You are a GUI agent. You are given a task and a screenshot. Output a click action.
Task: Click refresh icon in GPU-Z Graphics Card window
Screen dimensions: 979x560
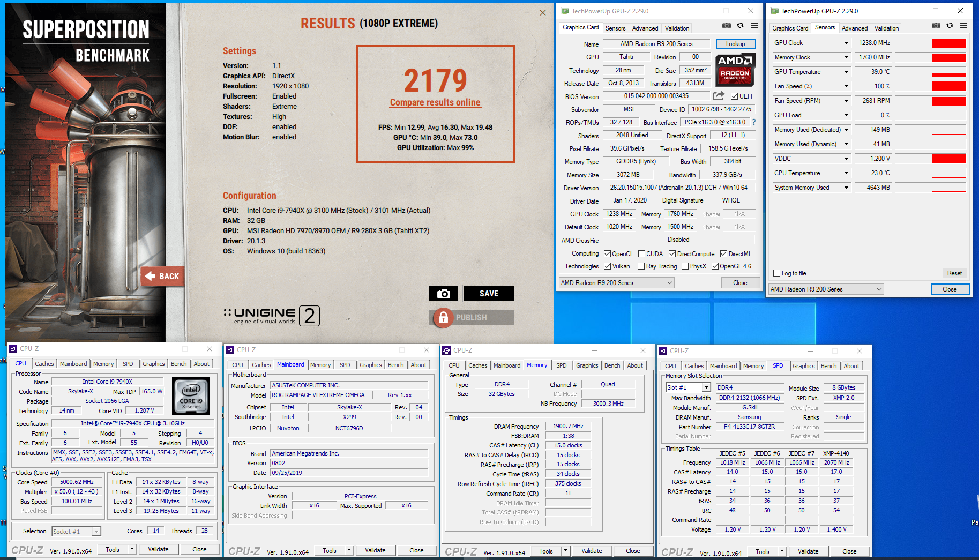point(740,25)
